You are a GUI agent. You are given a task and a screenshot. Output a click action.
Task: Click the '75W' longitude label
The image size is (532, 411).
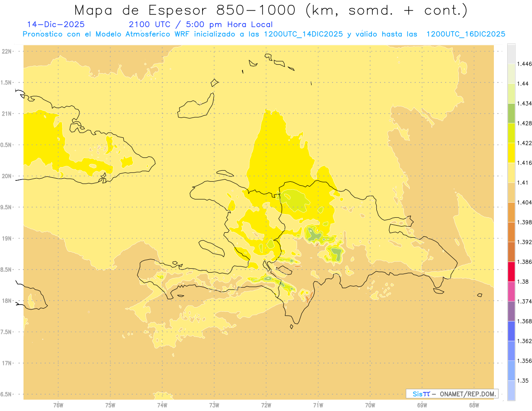(110, 405)
